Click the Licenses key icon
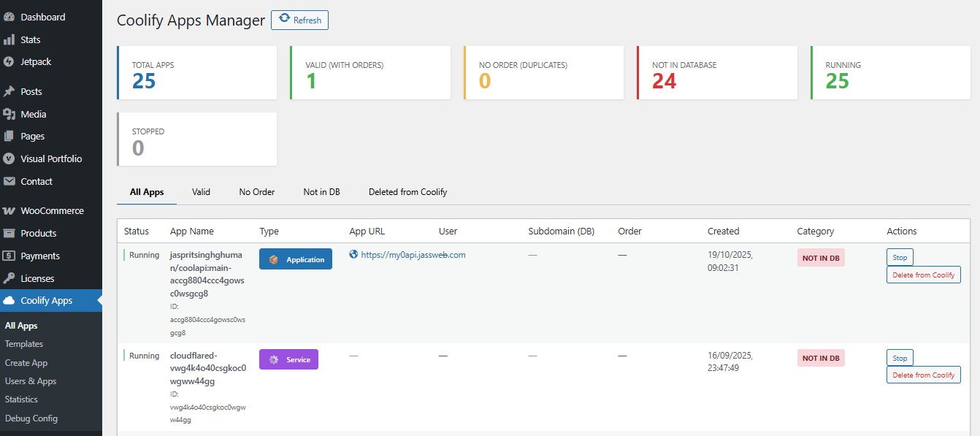The image size is (980, 436). pyautogui.click(x=9, y=278)
